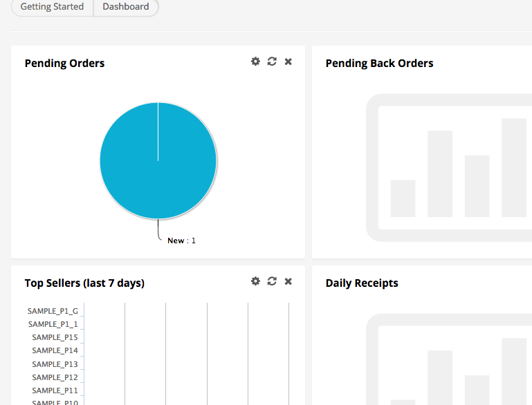Refresh the Top Sellers widget
This screenshot has height=405, width=532.
[x=272, y=281]
